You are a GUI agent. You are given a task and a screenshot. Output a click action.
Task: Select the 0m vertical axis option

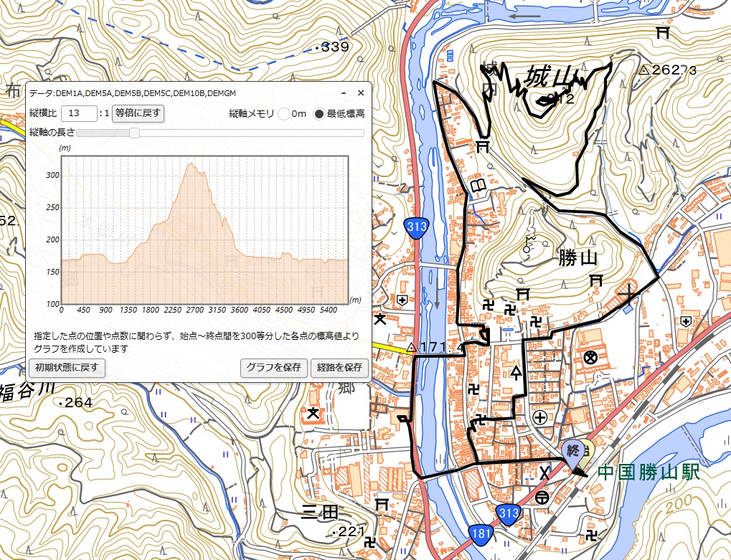coord(284,113)
